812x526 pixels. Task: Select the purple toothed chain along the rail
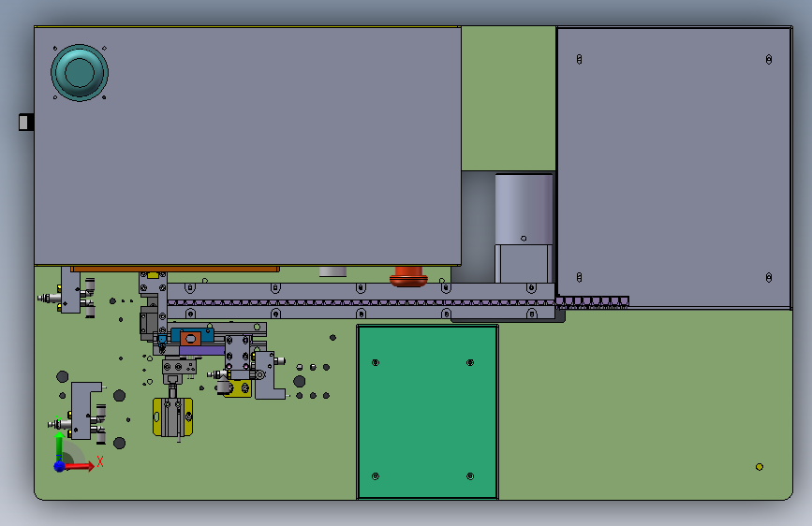[x=398, y=302]
